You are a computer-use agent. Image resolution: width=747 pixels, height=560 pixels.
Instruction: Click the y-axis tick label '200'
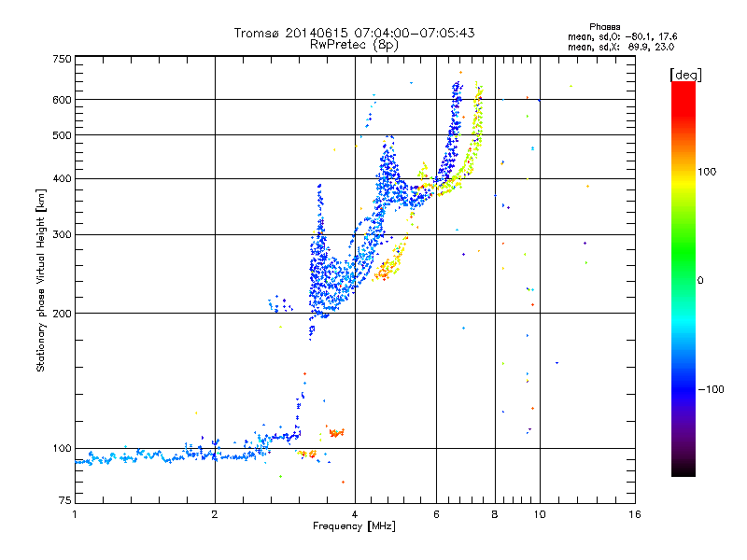tap(62, 314)
